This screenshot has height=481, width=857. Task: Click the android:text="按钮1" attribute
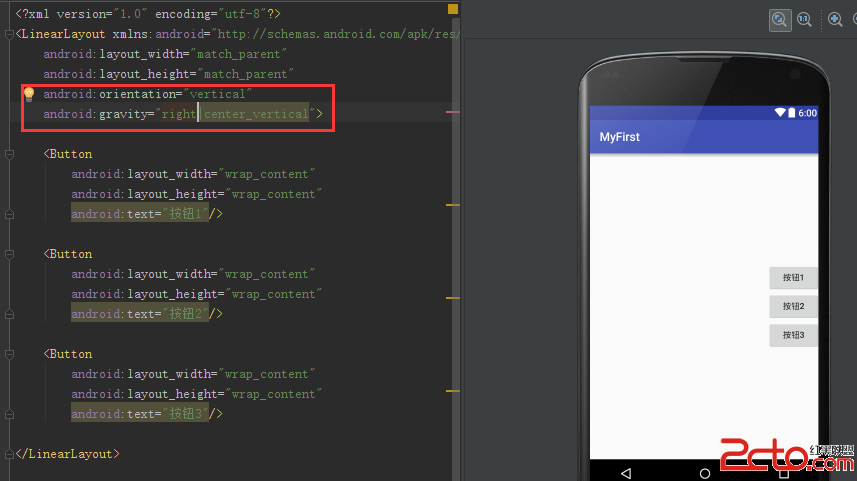tap(140, 214)
